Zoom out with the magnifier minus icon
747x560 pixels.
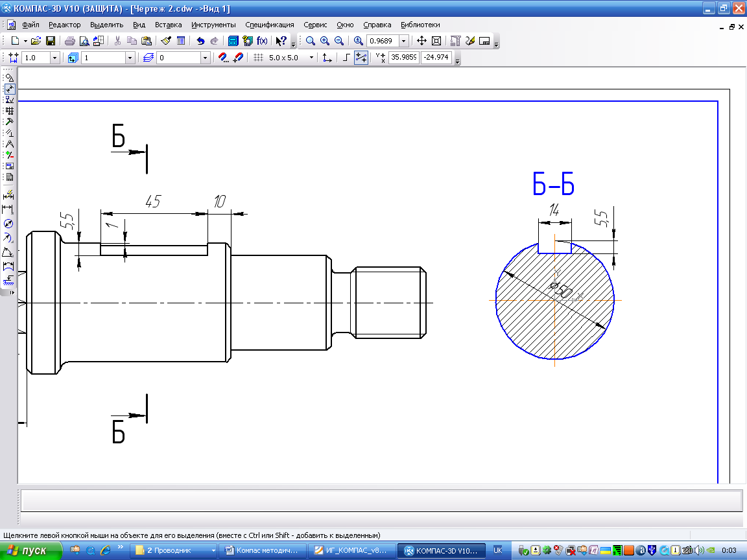pyautogui.click(x=339, y=41)
